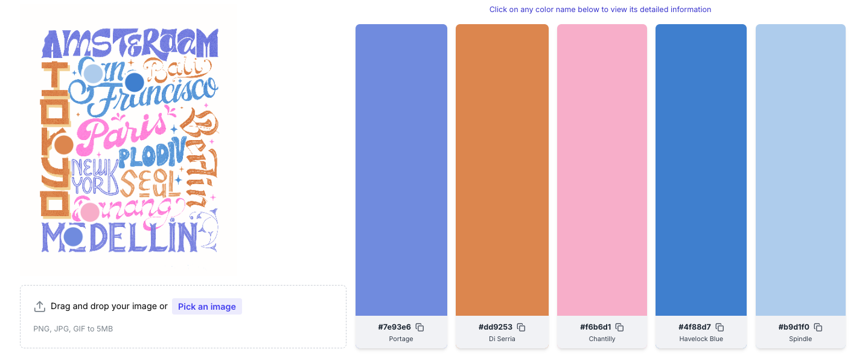Copy the #7e93e6 hex code
The image size is (868, 358).
click(420, 327)
